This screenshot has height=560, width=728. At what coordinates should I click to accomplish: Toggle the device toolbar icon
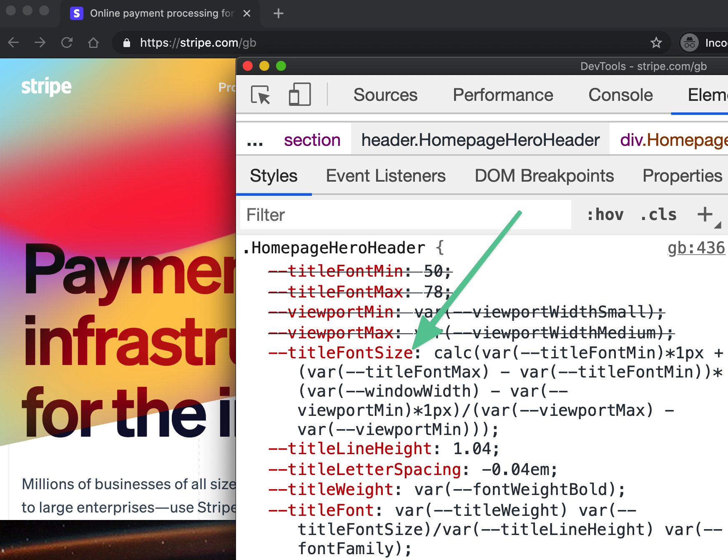[x=300, y=94]
